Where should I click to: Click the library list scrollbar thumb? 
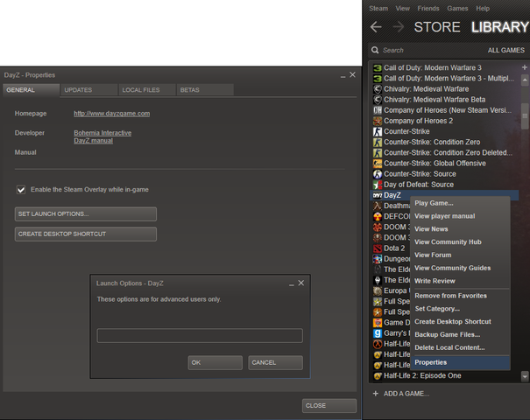525,116
